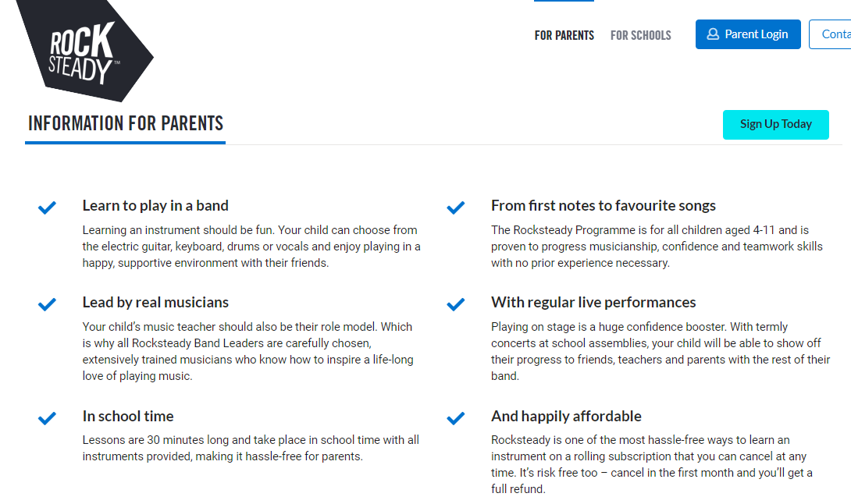
Task: Click checkmark beside From first notes to favourite songs
Action: tap(456, 208)
